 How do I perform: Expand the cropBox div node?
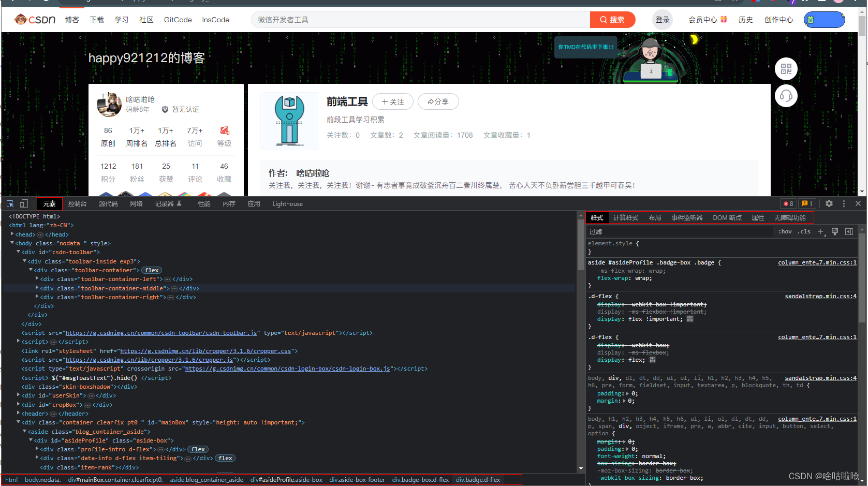[18, 404]
